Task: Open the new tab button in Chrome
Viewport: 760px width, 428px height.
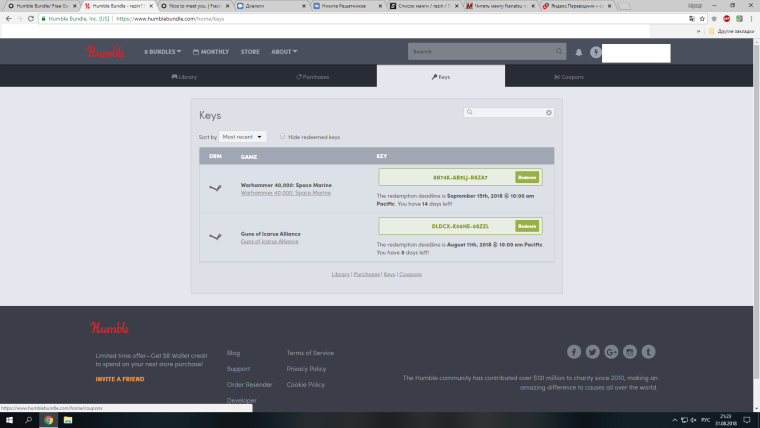Action: click(624, 6)
